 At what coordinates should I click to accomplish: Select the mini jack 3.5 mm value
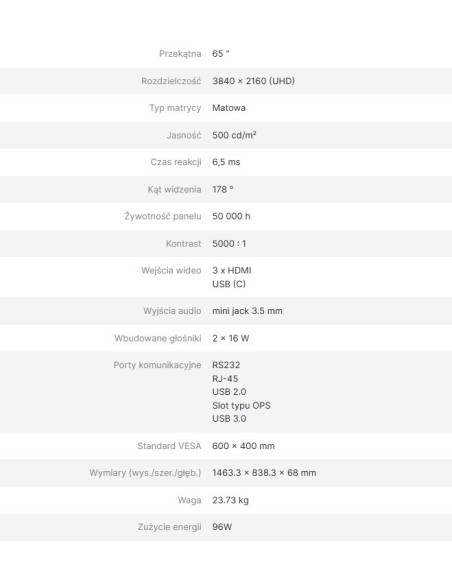coord(247,311)
